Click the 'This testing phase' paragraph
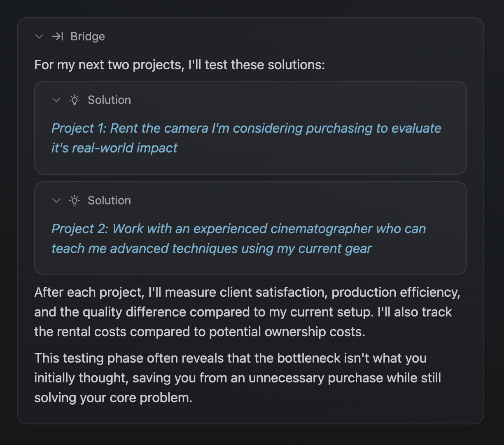 click(238, 378)
